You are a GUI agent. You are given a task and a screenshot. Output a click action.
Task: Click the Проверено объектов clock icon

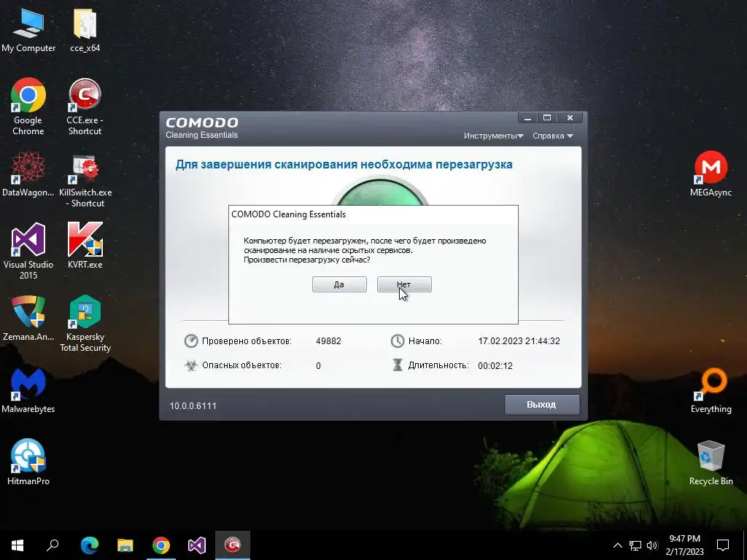pos(191,341)
